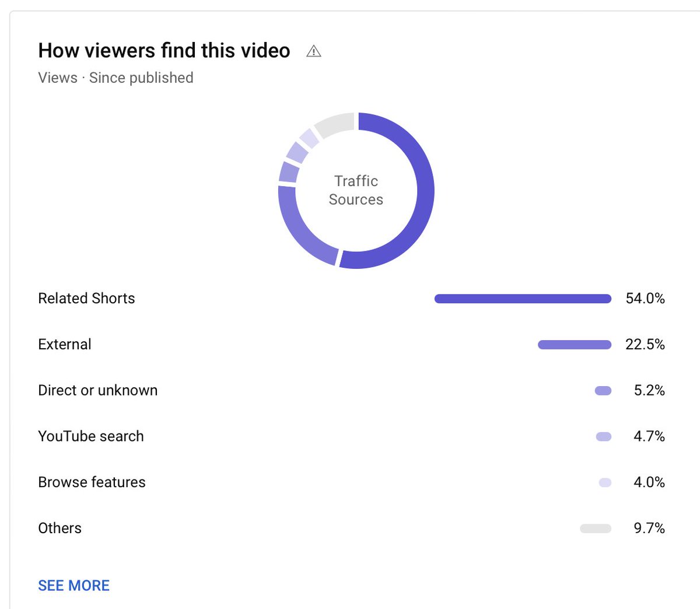Click the Direct or unknown bar
700x609 pixels.
pyautogui.click(x=603, y=391)
